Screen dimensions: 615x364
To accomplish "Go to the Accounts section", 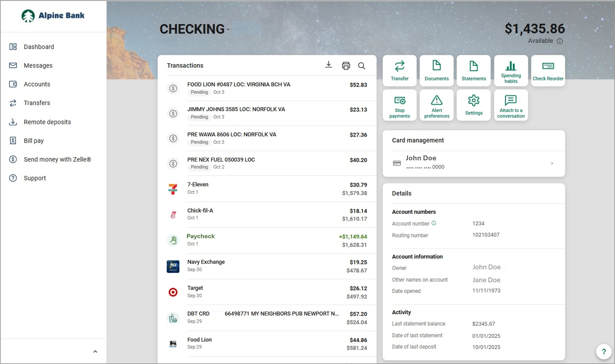I will (37, 84).
